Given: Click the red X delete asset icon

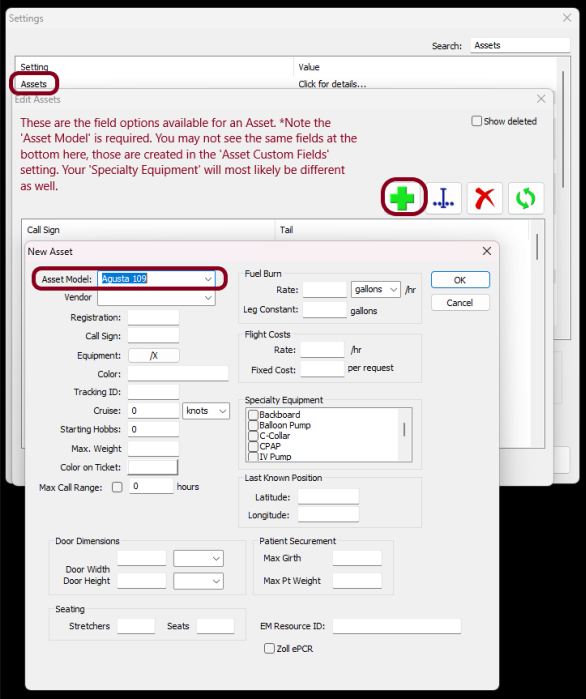Looking at the screenshot, I should click(485, 198).
